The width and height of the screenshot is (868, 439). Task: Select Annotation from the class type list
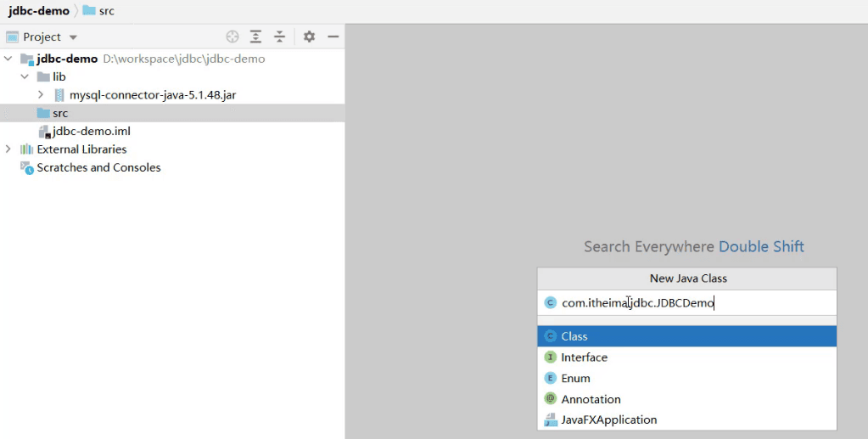tap(591, 399)
